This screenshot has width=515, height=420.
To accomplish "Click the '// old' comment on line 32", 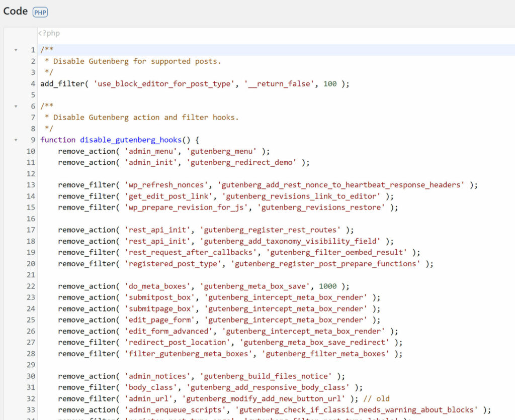I will pos(376,399).
